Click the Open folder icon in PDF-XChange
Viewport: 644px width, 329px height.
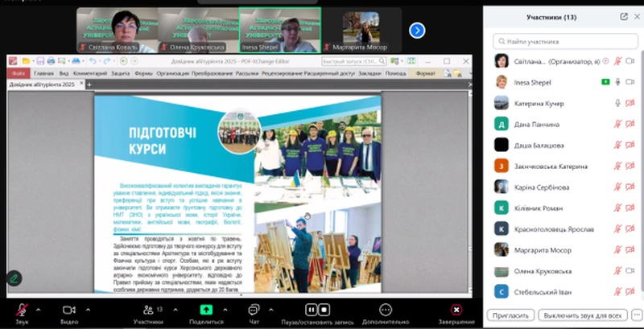[x=26, y=61]
